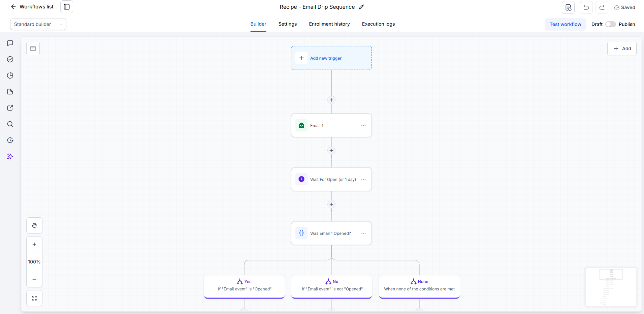Go back to Workflows list
This screenshot has height=314, width=644.
pyautogui.click(x=32, y=7)
